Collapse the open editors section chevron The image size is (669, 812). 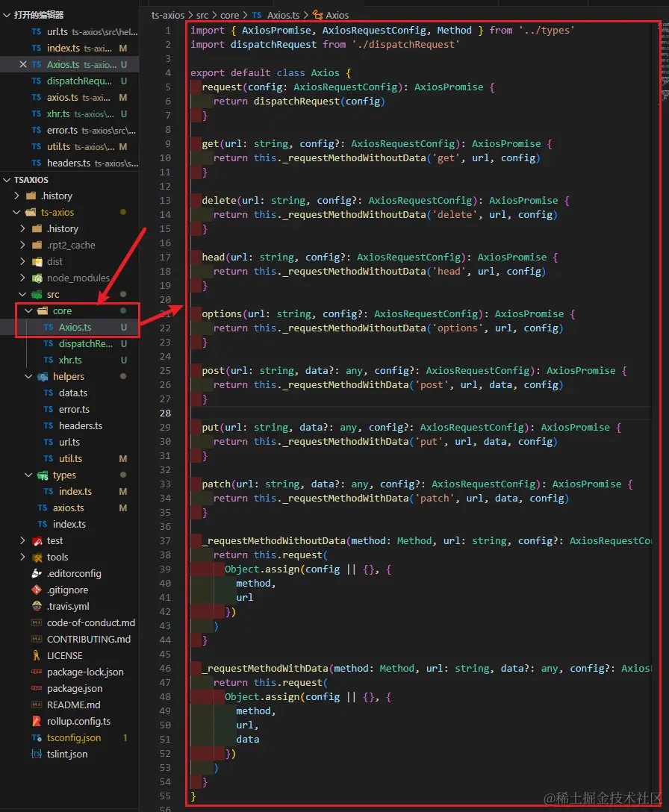click(7, 15)
